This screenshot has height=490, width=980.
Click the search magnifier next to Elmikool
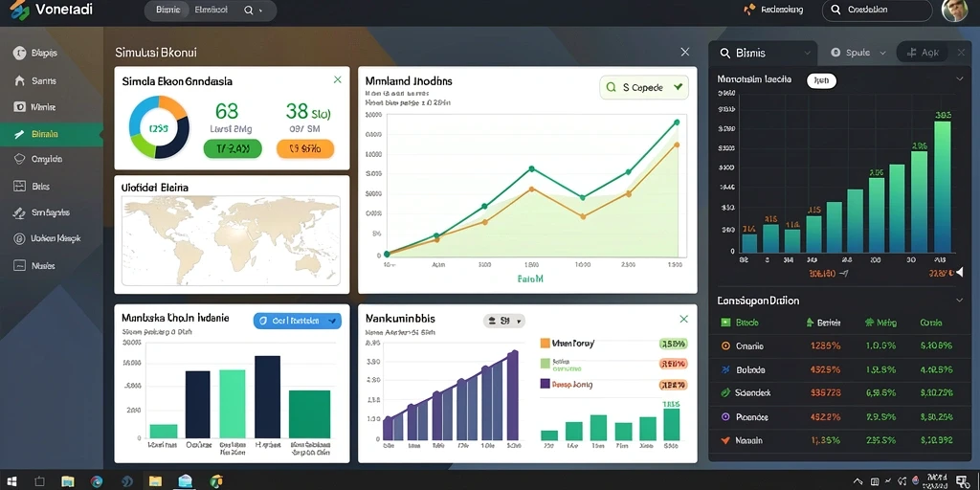pos(248,10)
